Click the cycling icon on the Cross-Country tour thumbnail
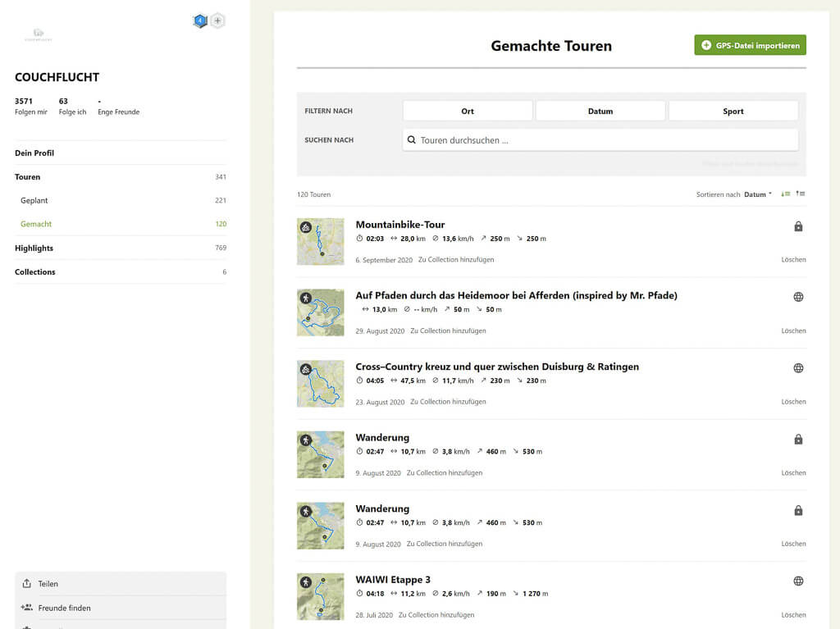Image resolution: width=840 pixels, height=629 pixels. tap(307, 370)
